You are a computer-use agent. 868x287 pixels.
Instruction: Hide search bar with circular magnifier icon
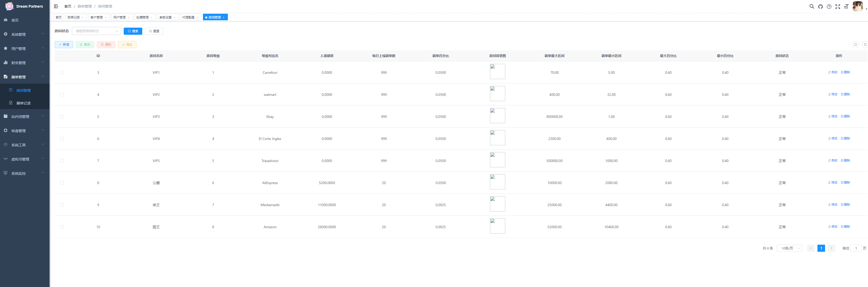[855, 44]
